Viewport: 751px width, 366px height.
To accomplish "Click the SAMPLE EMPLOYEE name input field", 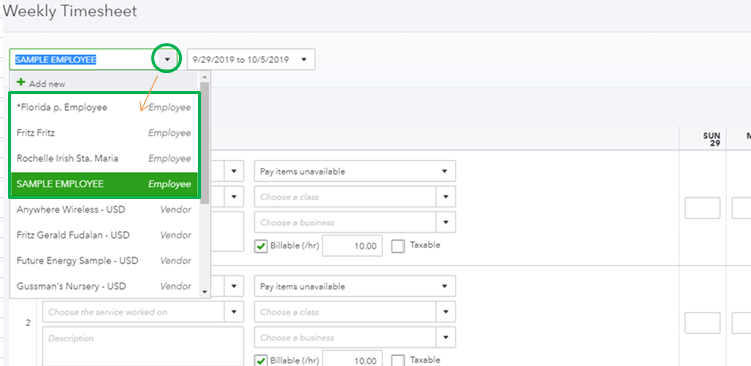I will click(x=84, y=59).
